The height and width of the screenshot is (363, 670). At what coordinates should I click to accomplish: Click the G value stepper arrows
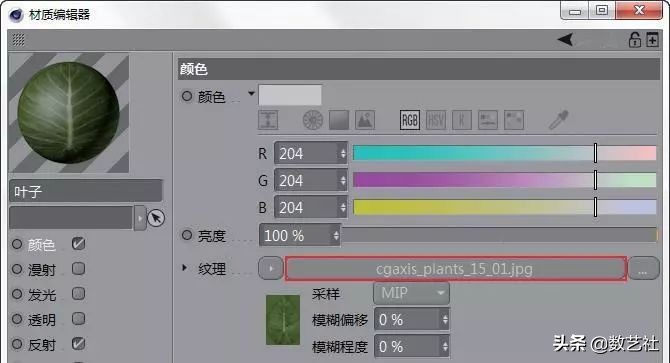pyautogui.click(x=343, y=181)
